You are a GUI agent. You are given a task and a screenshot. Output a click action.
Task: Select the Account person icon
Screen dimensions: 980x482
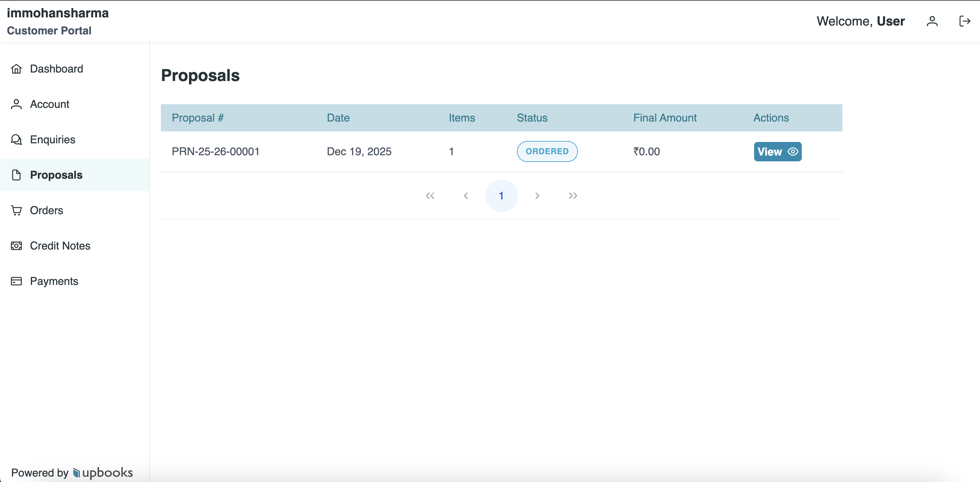pyautogui.click(x=16, y=104)
